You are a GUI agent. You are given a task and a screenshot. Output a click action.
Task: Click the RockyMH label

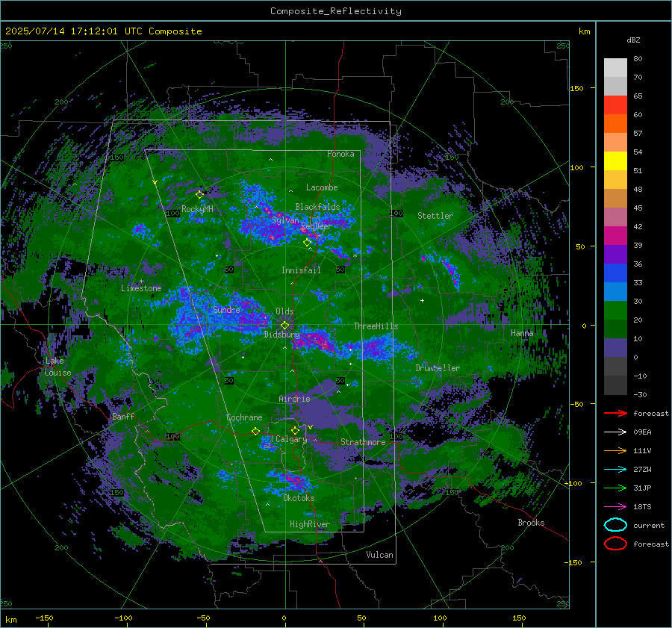tap(197, 209)
